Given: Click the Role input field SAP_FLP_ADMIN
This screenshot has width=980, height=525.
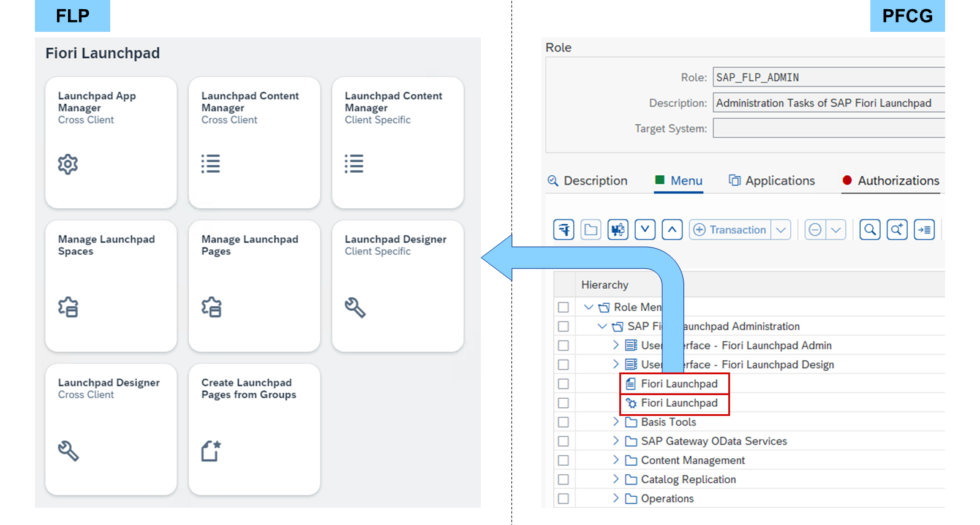Looking at the screenshot, I should (x=829, y=78).
